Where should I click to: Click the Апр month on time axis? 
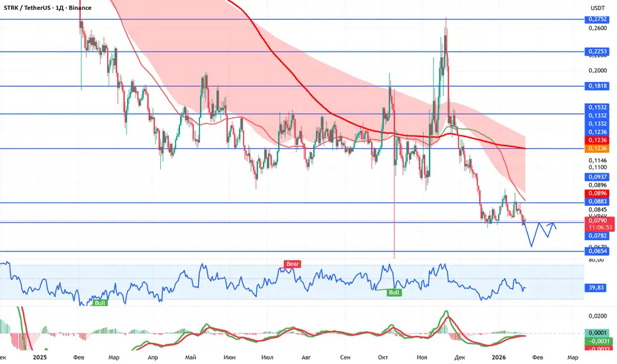(x=153, y=357)
